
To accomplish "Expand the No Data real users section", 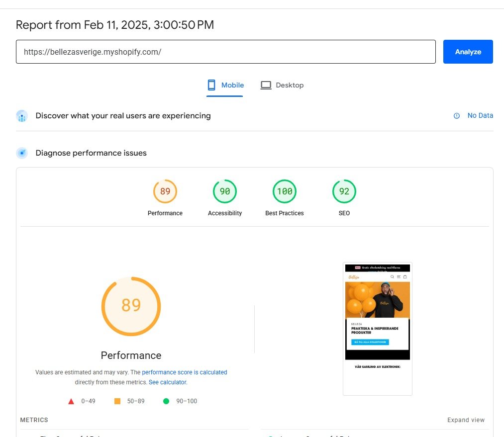I will [480, 115].
